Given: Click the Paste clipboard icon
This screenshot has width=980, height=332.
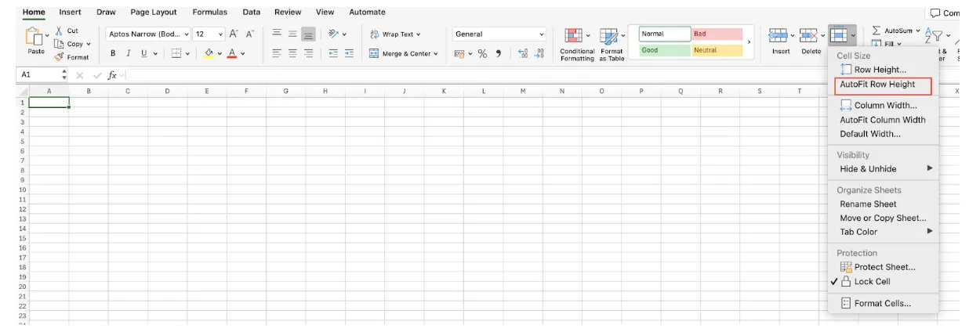Looking at the screenshot, I should tap(34, 36).
